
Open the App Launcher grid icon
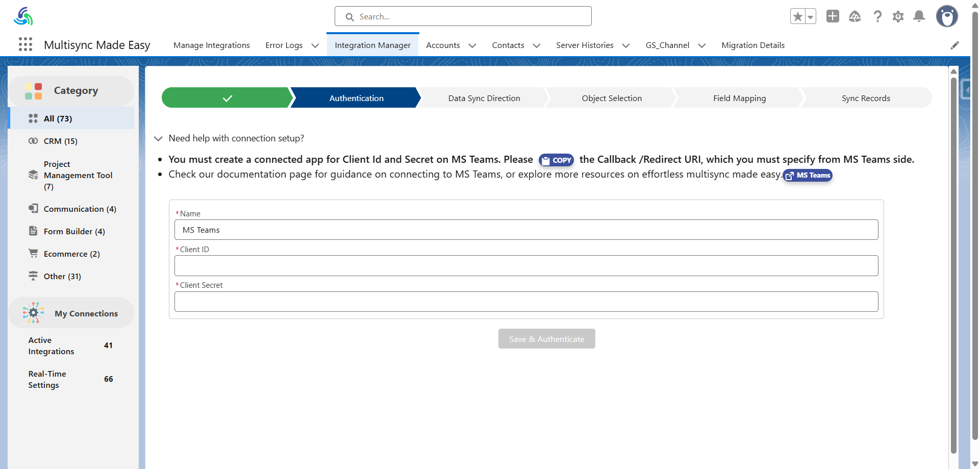click(x=26, y=44)
